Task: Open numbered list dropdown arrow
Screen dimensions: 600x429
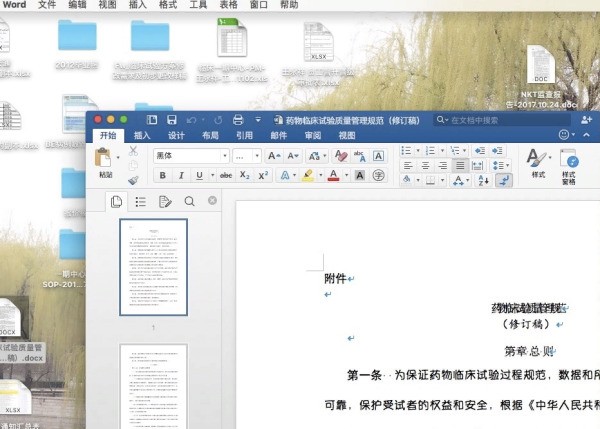Action: (x=442, y=151)
